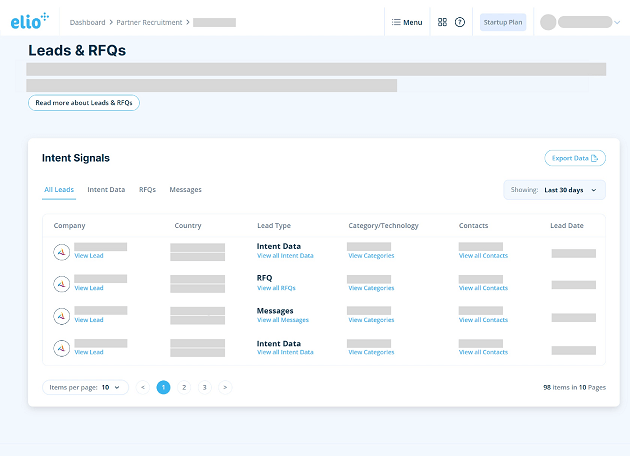Open View Categories in the Messages row
Viewport: 630px width, 456px height.
(x=371, y=320)
